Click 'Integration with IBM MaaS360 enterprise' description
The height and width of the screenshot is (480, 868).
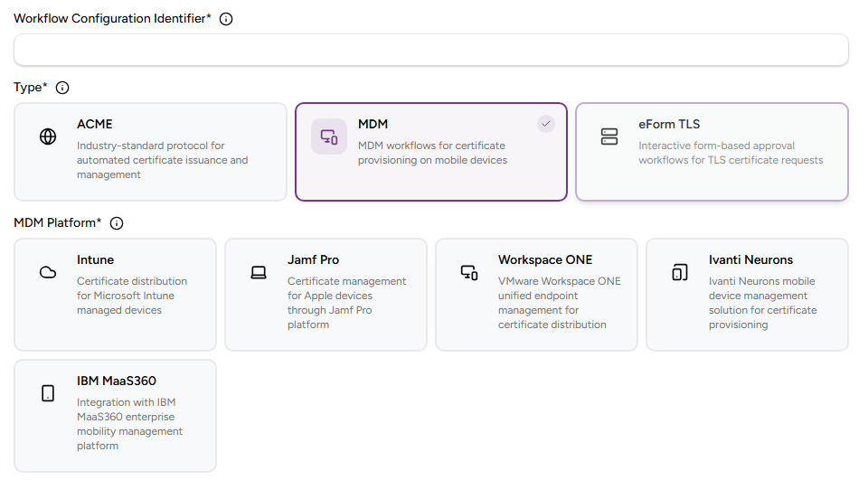129,424
